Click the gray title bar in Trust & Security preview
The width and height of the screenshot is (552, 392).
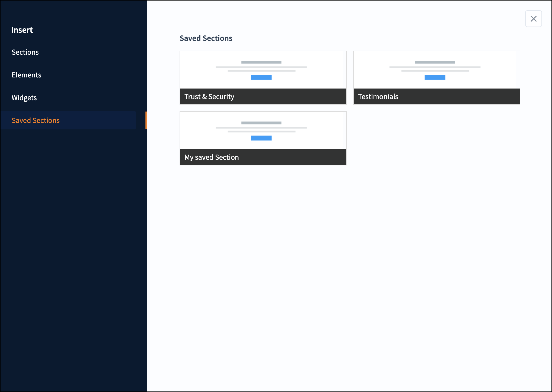click(x=261, y=62)
